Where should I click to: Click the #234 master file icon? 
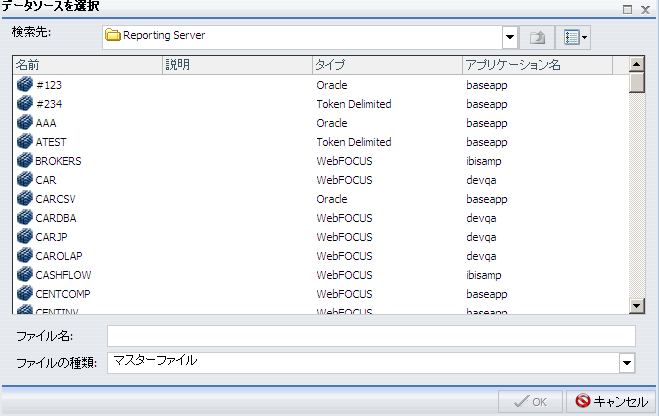coord(25,103)
